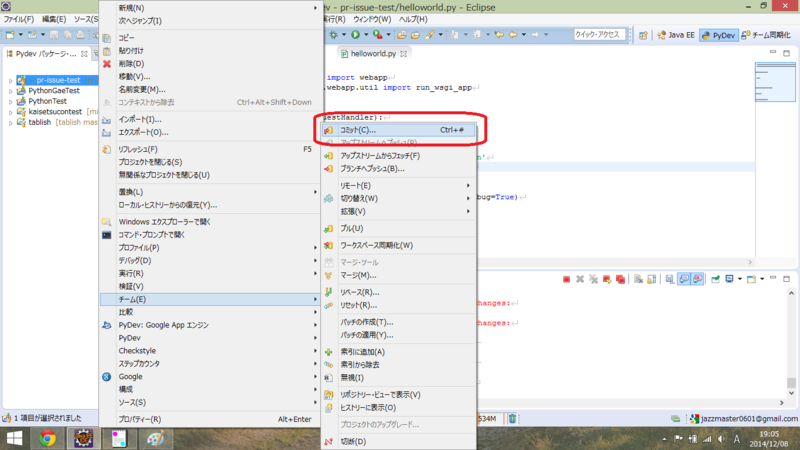Expand the デバッグ(D) submenu

210,261
